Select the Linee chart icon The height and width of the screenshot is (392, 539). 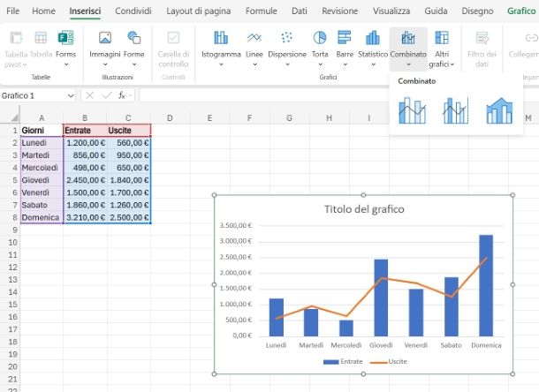[254, 38]
